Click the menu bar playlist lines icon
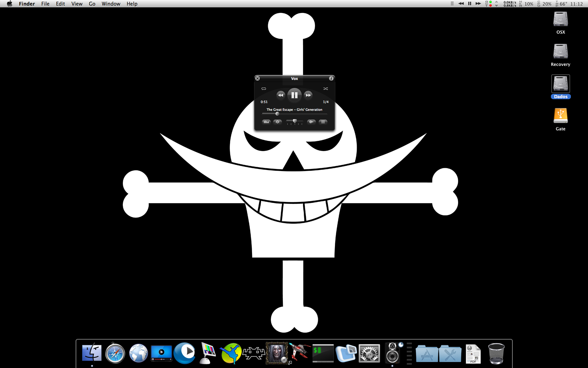Viewport: 588px width, 368px height. [x=452, y=4]
